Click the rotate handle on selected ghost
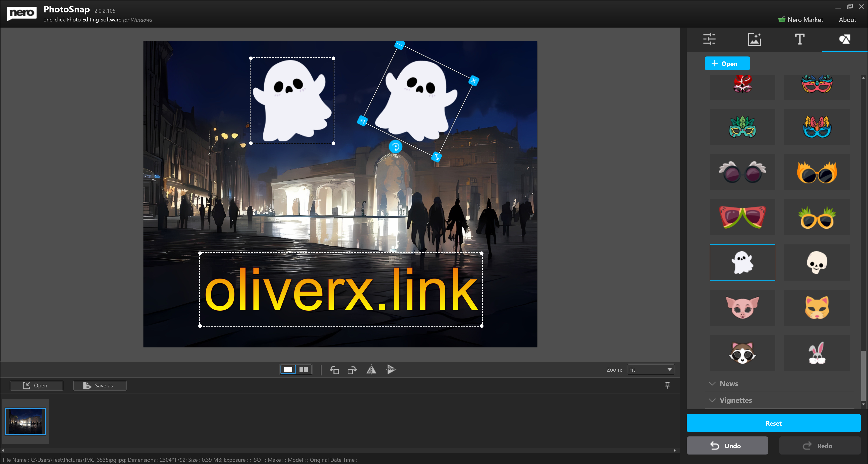 click(395, 147)
